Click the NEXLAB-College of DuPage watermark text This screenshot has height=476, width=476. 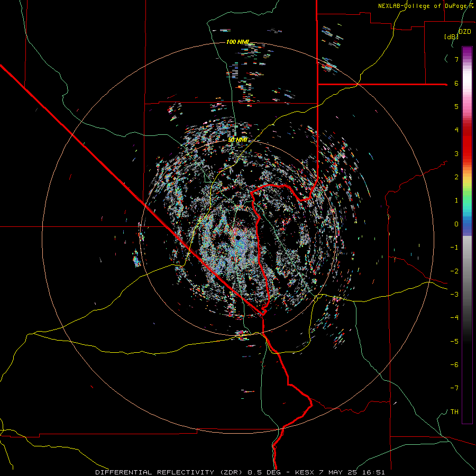click(425, 6)
